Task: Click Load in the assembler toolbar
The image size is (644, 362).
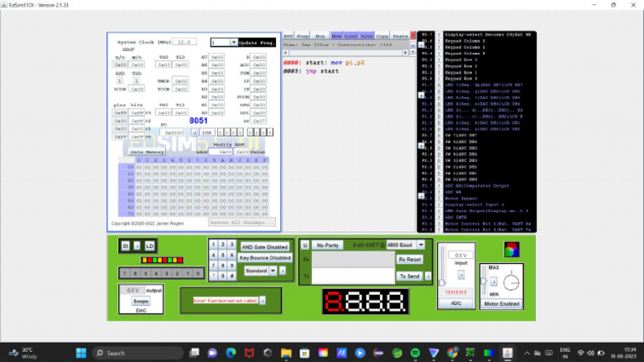Action: pos(352,36)
